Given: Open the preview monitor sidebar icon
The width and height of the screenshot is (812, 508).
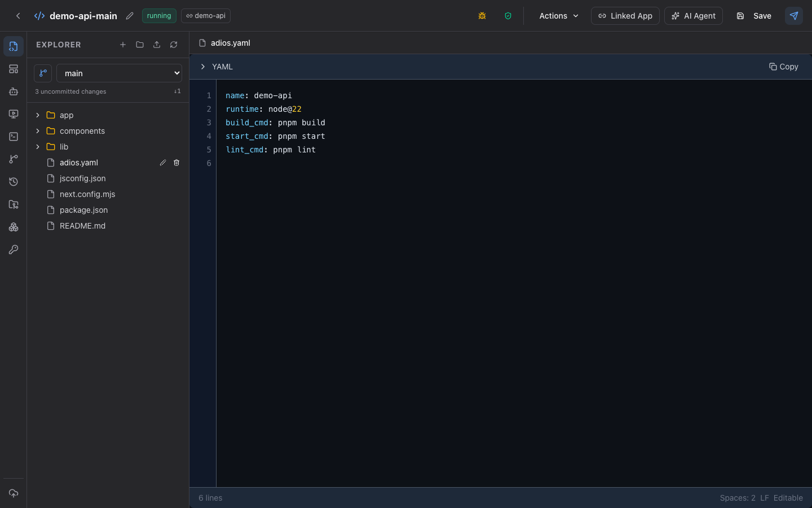Looking at the screenshot, I should tap(14, 114).
